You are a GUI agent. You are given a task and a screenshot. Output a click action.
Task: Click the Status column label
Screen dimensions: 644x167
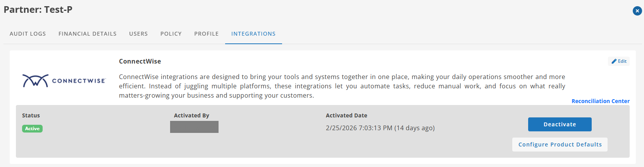[31, 115]
